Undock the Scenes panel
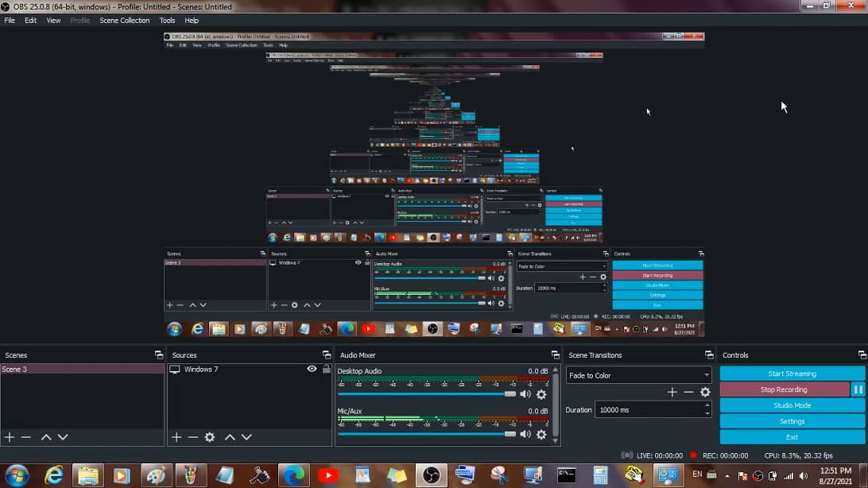Screen dimensions: 868x488 (159, 354)
